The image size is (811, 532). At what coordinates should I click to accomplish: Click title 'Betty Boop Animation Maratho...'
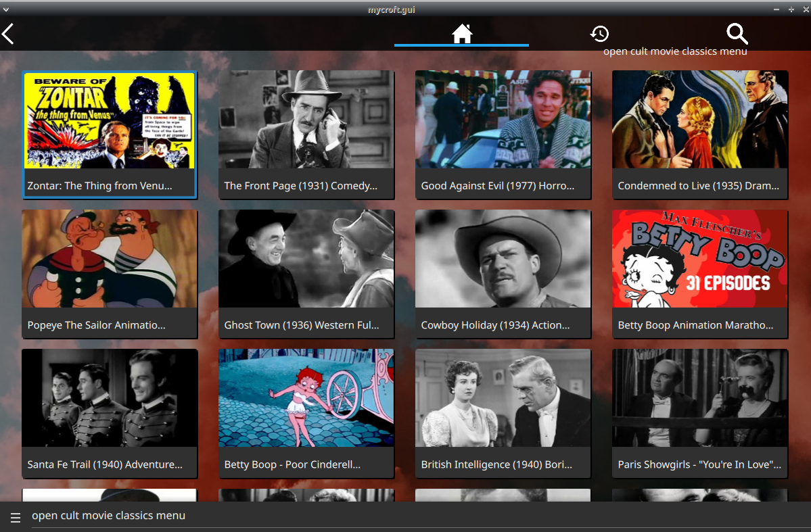pos(695,325)
